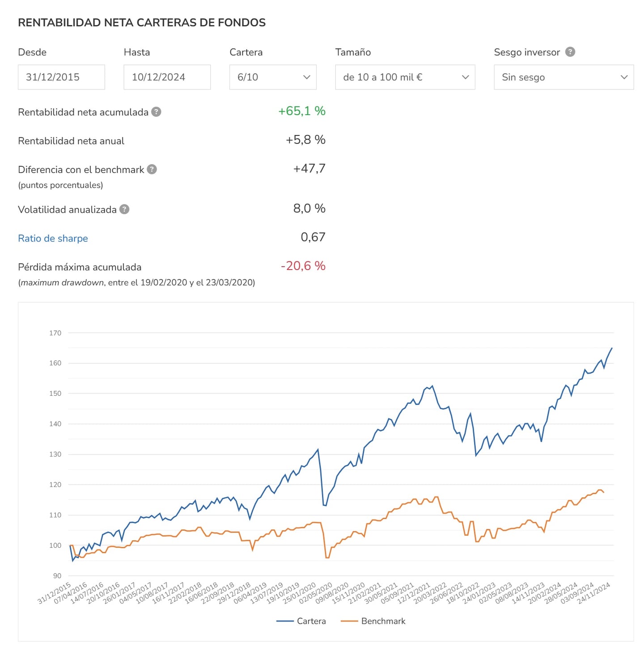The height and width of the screenshot is (647, 644).
Task: Open help icon next to Rentabilidad neta acumulada
Action: click(156, 112)
